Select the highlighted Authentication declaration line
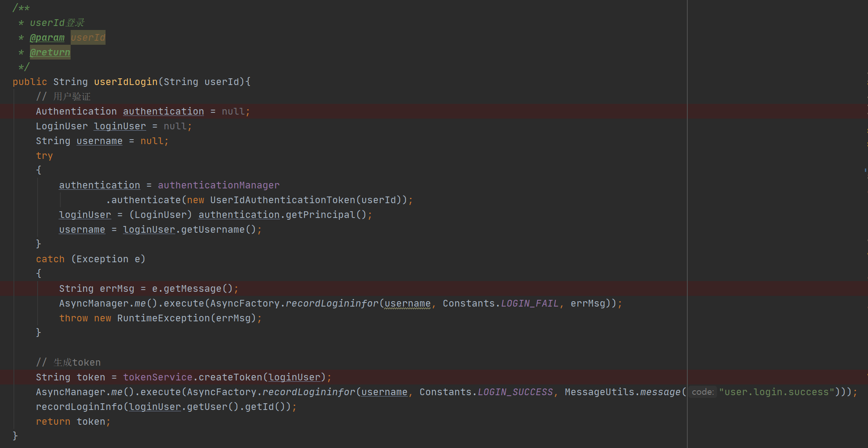The image size is (868, 448). tap(134, 111)
